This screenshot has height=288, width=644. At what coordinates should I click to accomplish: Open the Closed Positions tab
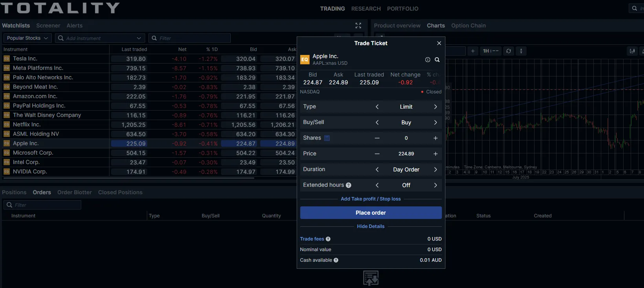120,192
